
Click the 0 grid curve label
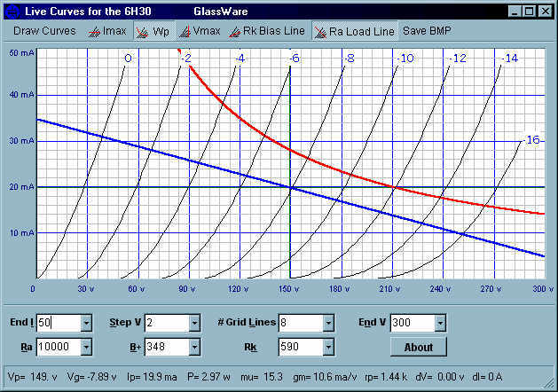pos(128,58)
